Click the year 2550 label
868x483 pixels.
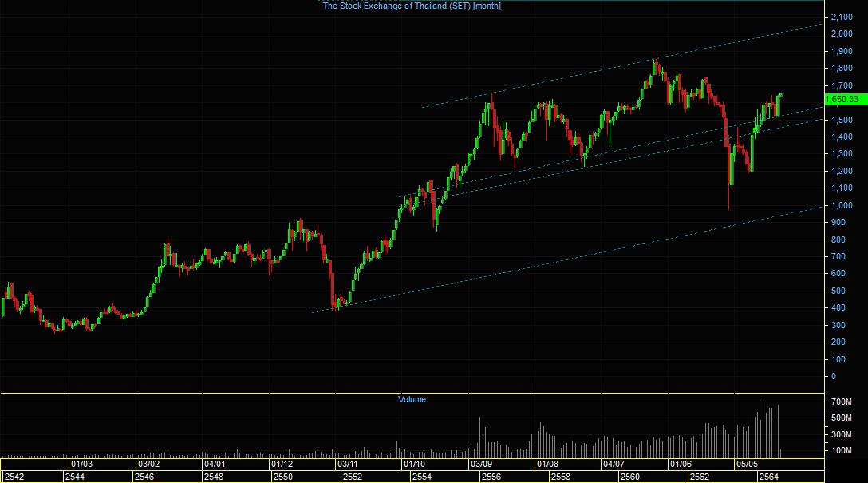[283, 477]
